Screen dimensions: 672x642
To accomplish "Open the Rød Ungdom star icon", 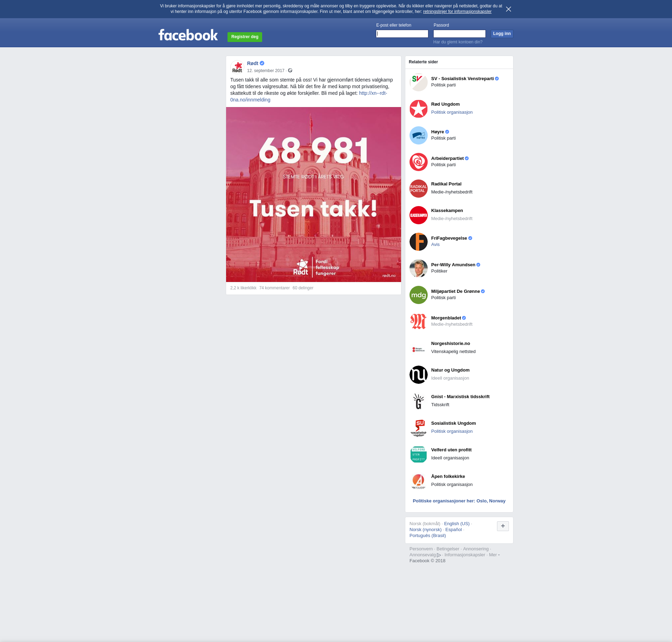I will (419, 109).
